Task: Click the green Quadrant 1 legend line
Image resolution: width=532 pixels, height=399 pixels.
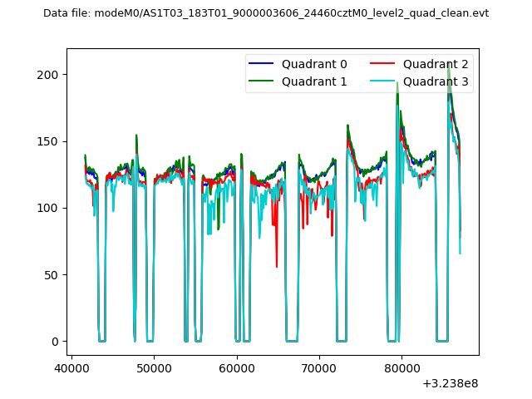Action: tap(263, 81)
